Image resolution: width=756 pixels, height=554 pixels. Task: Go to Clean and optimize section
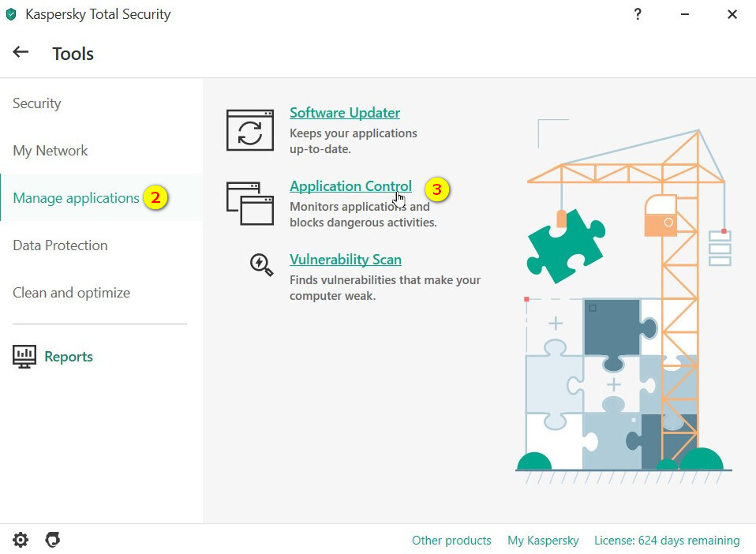tap(71, 293)
